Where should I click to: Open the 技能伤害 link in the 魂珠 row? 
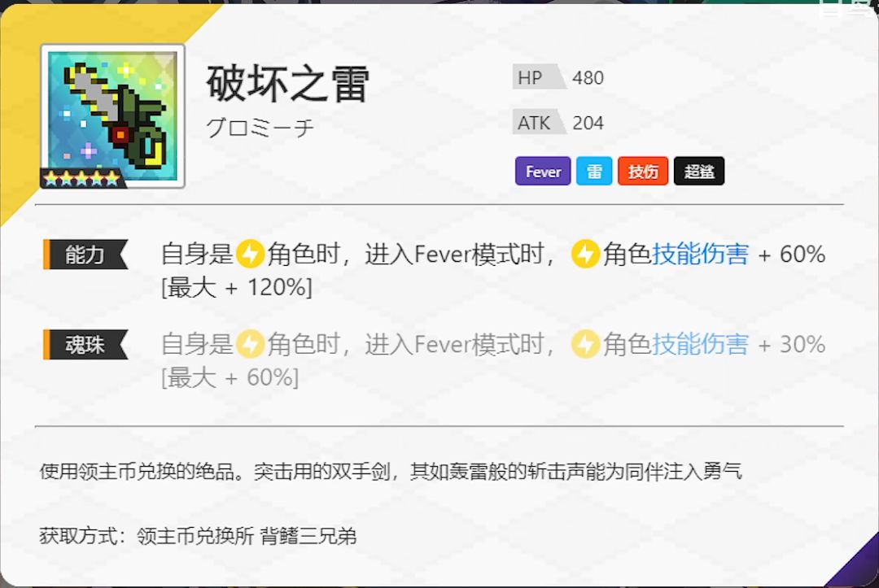point(700,344)
